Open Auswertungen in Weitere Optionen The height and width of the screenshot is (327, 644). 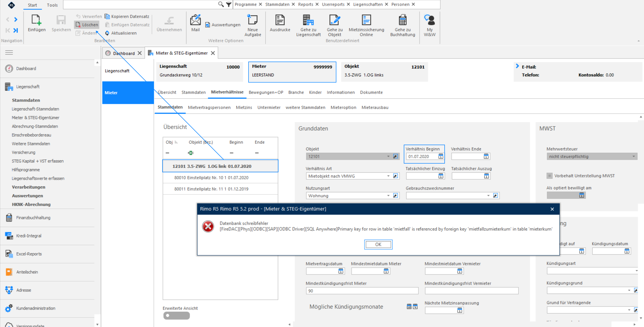[x=223, y=24]
